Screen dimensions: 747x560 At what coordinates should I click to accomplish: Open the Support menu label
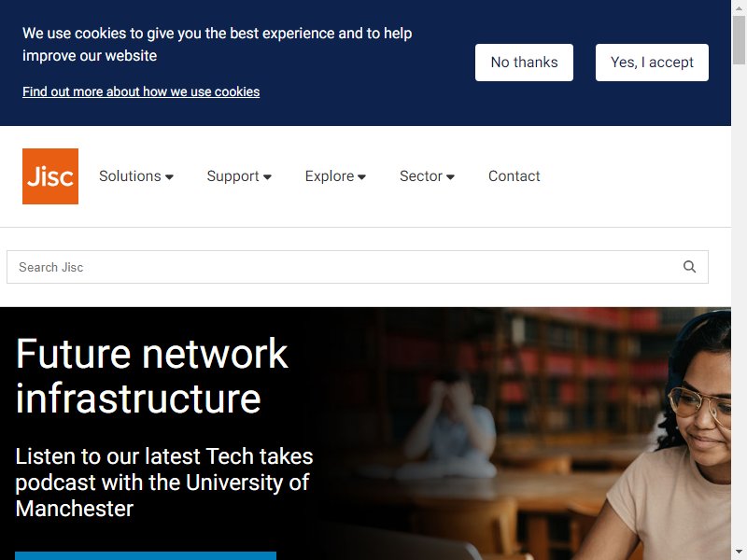233,176
